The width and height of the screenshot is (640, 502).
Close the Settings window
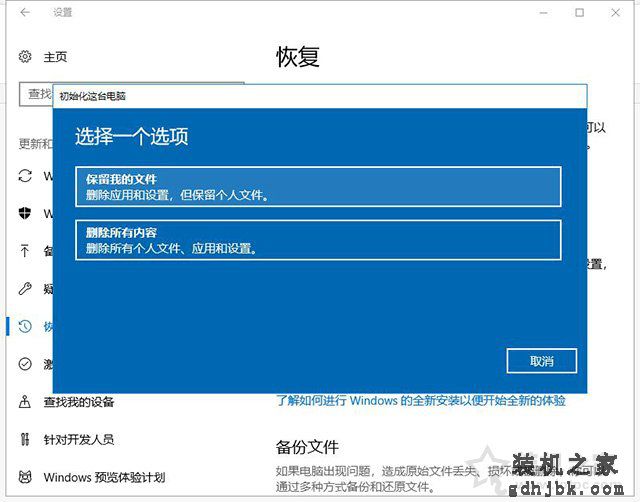pos(616,13)
